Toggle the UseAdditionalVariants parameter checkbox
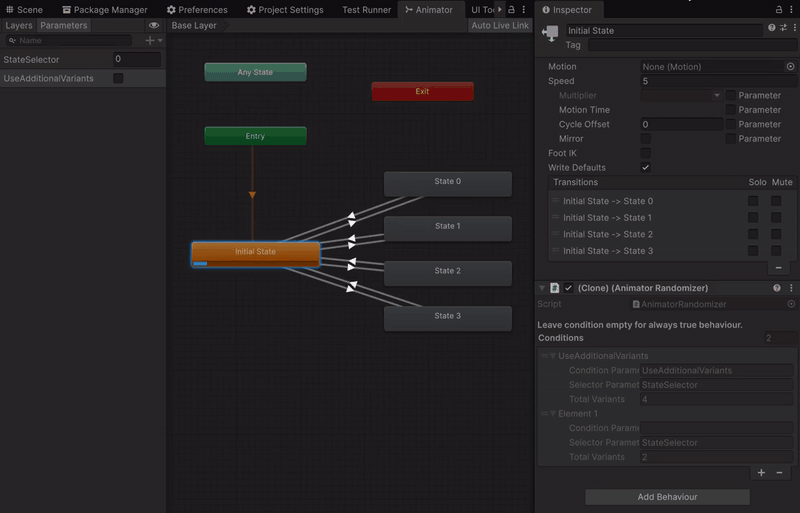This screenshot has width=800, height=513. pyautogui.click(x=118, y=78)
